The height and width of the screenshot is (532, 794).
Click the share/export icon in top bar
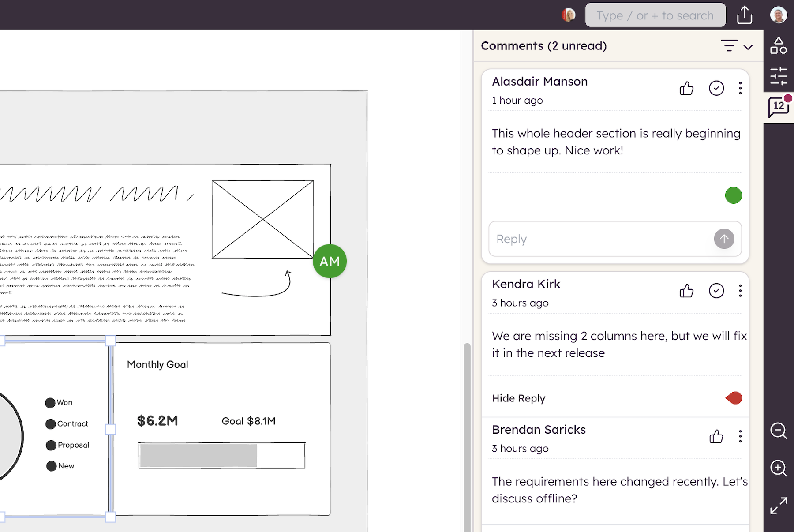coord(744,15)
